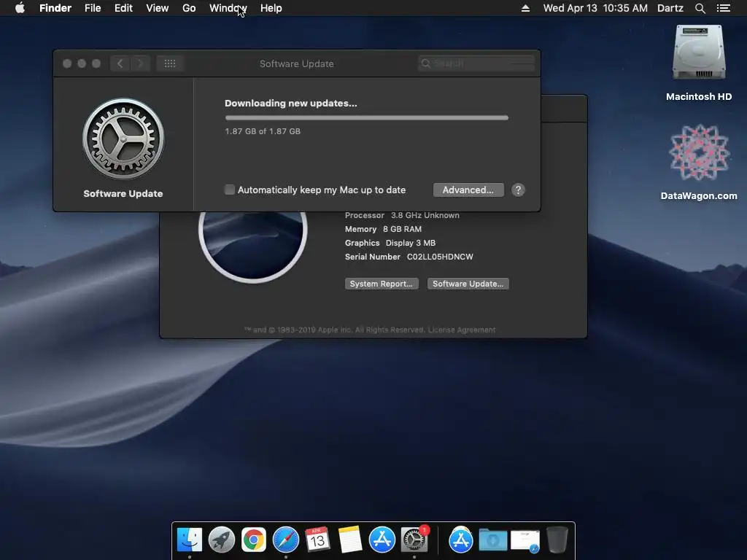Select the Serial Number value text
This screenshot has height=560, width=747.
(440, 257)
